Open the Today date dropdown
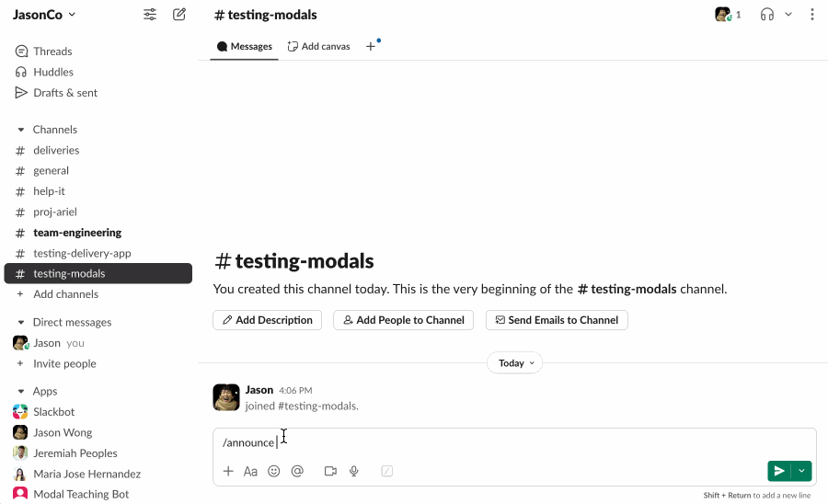The width and height of the screenshot is (828, 504). coord(514,363)
